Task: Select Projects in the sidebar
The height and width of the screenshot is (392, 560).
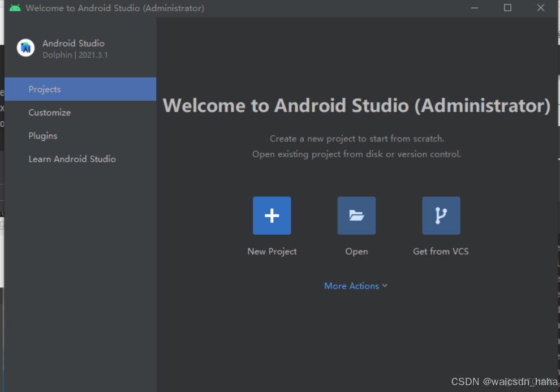Action: click(44, 89)
